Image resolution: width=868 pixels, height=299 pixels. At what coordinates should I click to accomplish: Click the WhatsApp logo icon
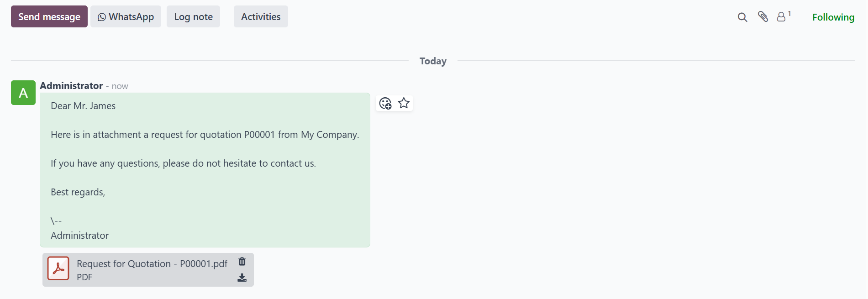(102, 17)
